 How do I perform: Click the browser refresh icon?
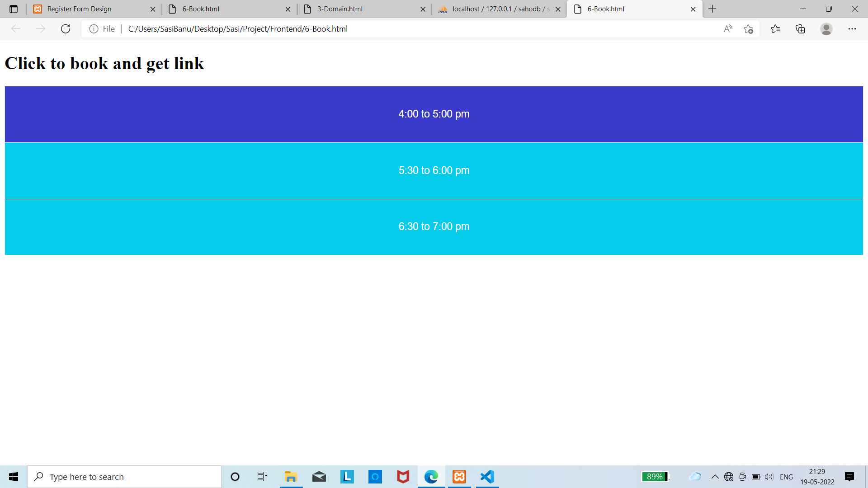pyautogui.click(x=66, y=29)
